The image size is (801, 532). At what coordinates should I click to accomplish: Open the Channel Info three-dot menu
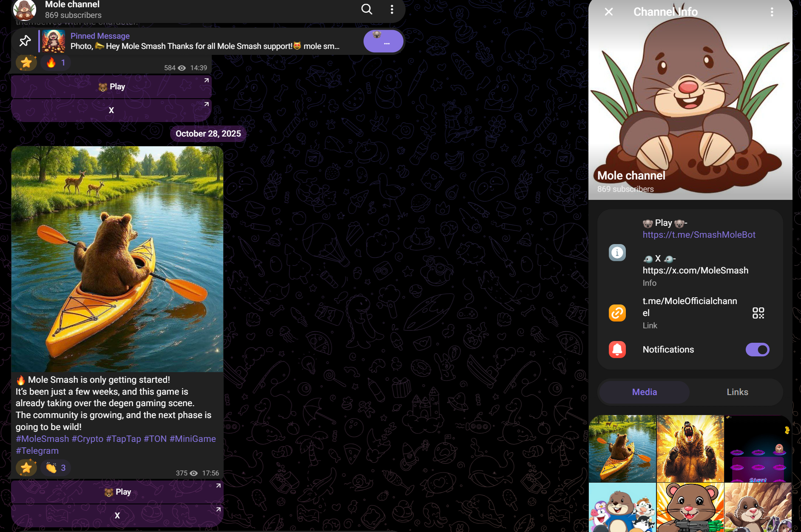772,12
